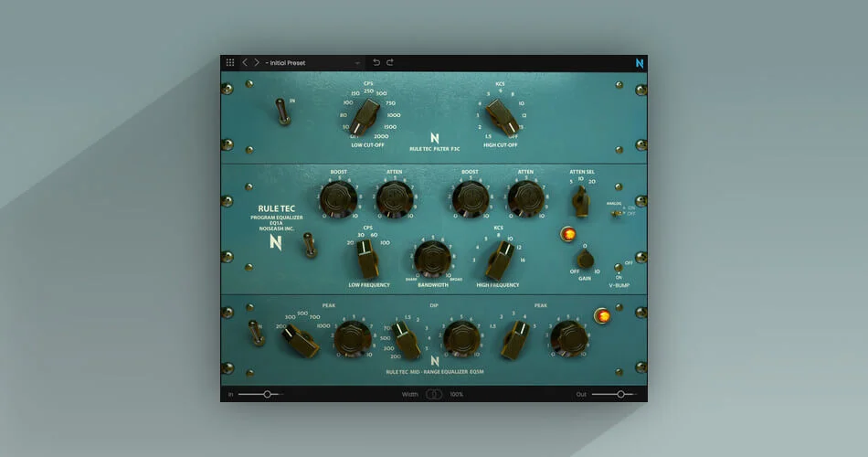
Task: Click the N logo above Rule Tec Filter F3C
Action: [435, 138]
